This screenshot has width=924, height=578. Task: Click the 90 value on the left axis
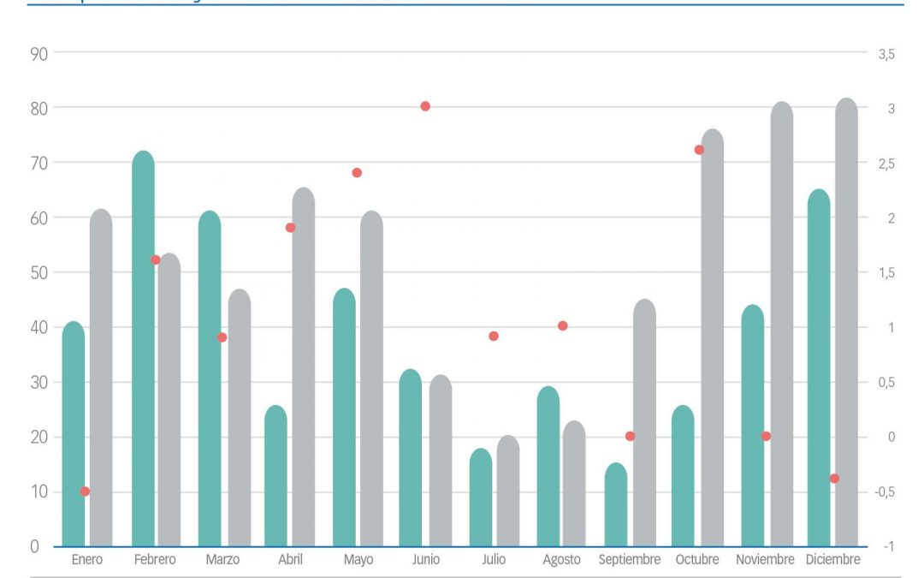(39, 53)
